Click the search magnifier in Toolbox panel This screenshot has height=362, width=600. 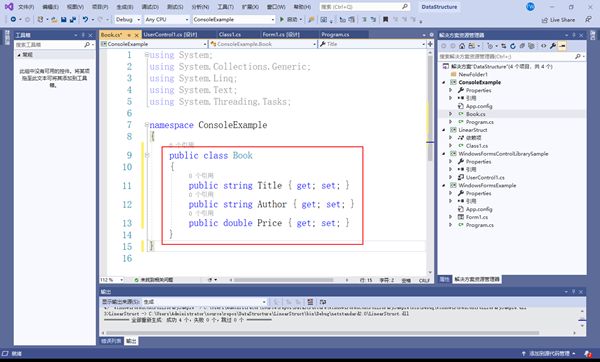(87, 45)
